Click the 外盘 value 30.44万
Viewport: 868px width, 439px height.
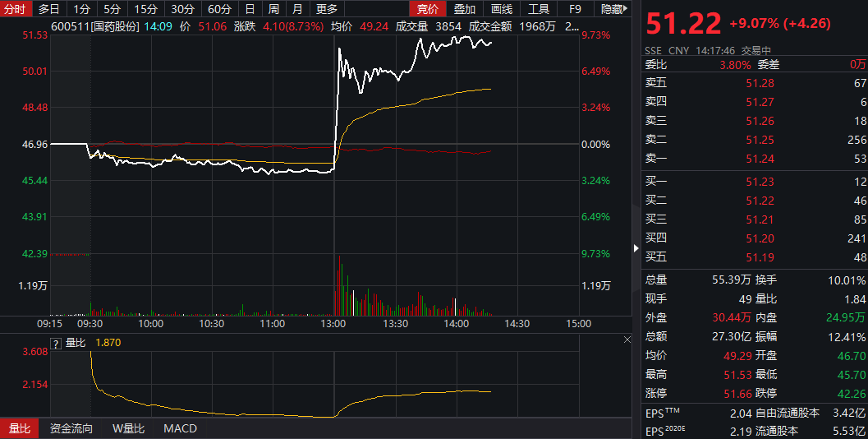(731, 317)
